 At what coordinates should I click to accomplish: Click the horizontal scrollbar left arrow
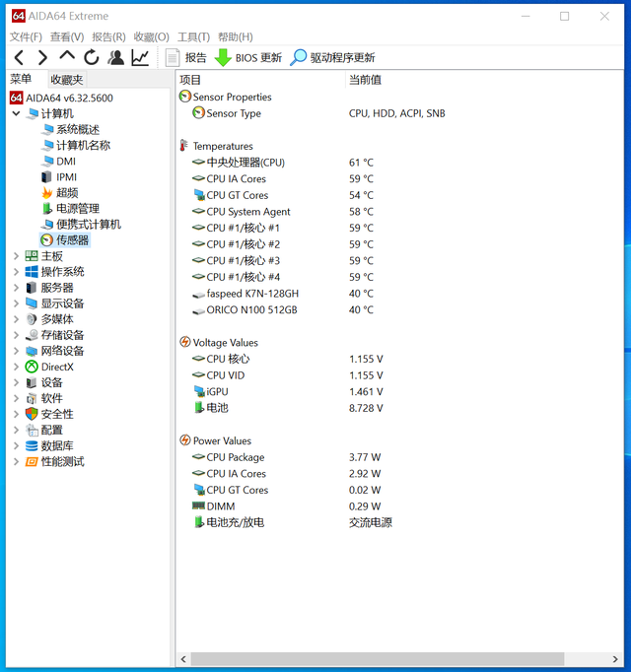coord(183,659)
